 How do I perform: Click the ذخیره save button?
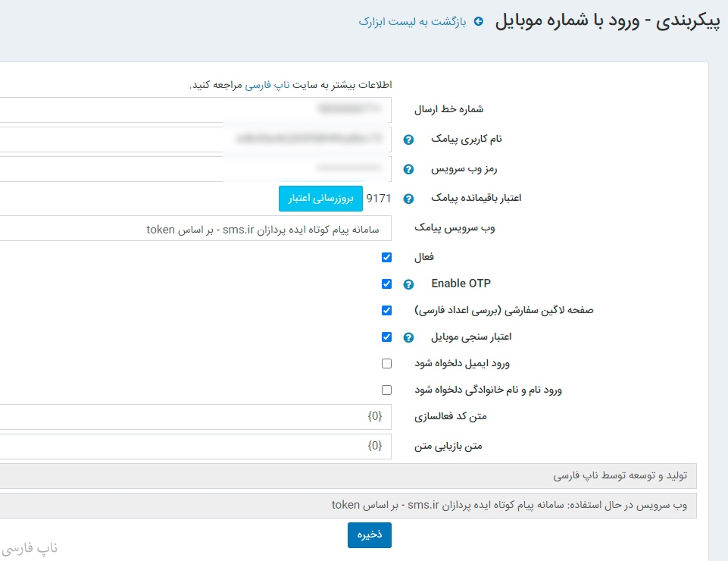click(x=369, y=534)
